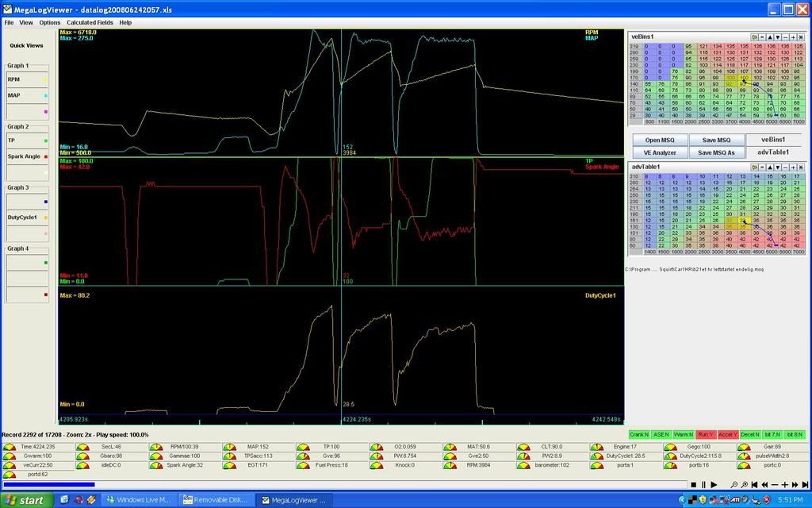Zoom out with the magnifier minus icon
812x508 pixels.
coord(734,485)
